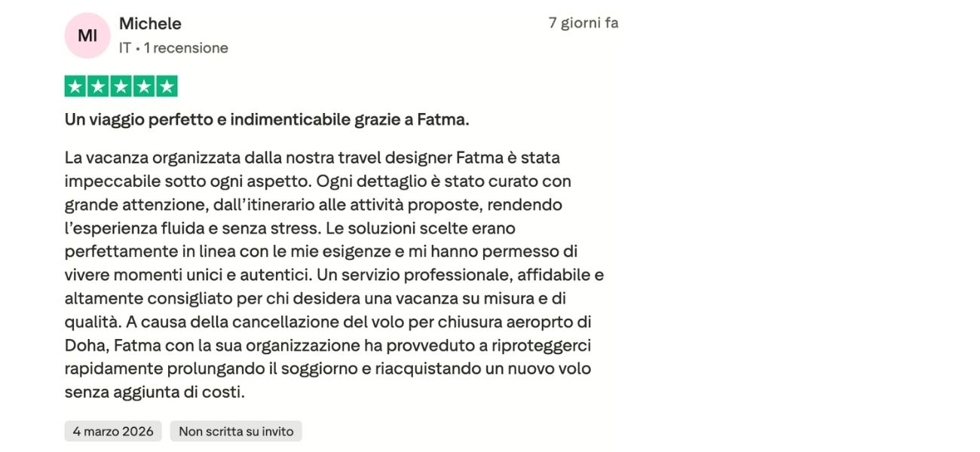Click the IT country label

coord(125,48)
